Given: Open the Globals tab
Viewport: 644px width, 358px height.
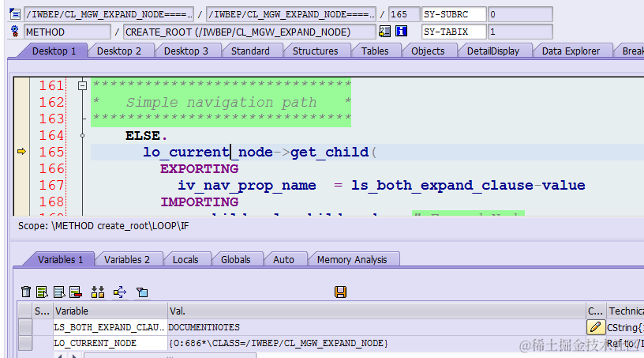Looking at the screenshot, I should point(236,260).
